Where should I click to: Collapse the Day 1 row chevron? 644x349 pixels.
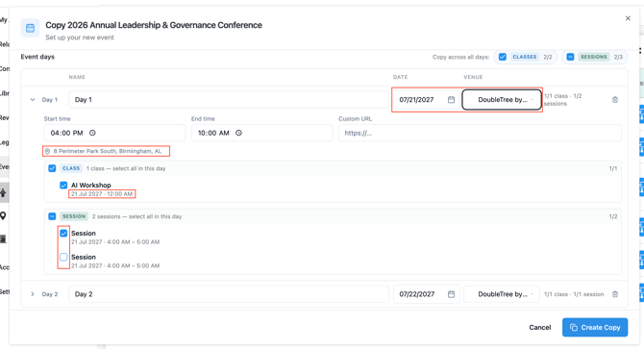click(33, 100)
